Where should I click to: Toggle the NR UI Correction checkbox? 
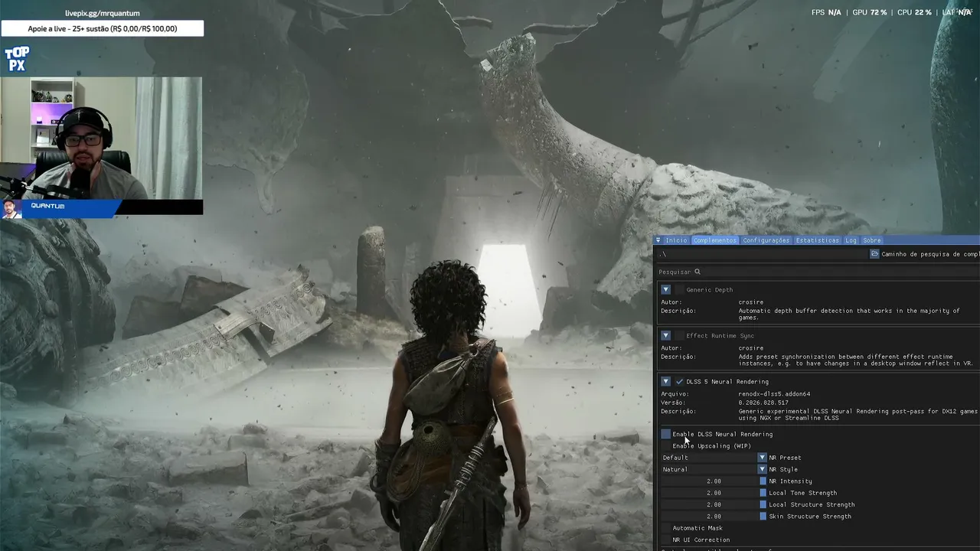pos(665,540)
